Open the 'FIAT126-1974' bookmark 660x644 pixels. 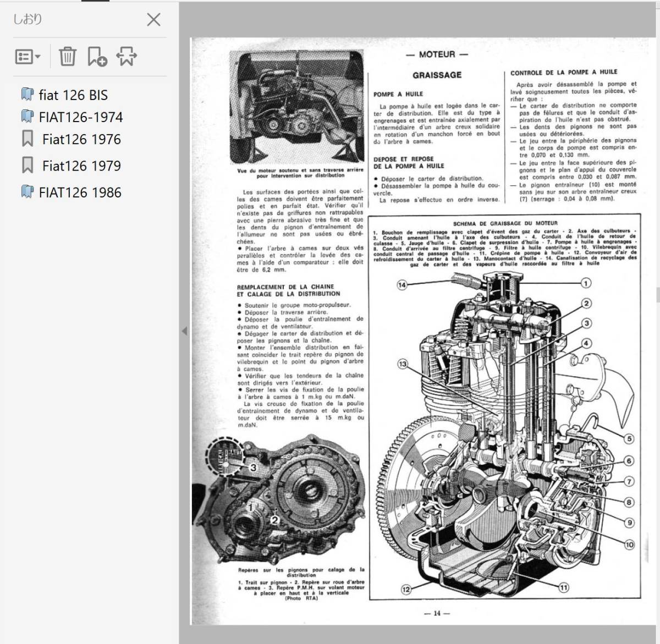click(x=81, y=117)
